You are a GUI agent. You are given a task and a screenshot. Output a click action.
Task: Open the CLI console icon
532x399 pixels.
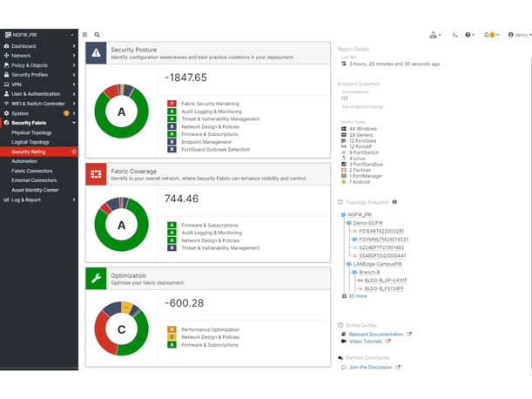click(453, 35)
